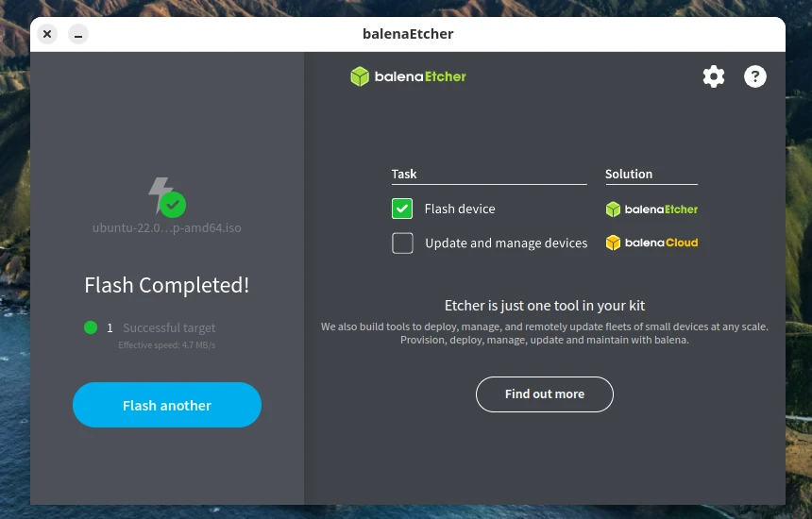
Task: Open balenaEtcher solution logo in table
Action: click(651, 209)
